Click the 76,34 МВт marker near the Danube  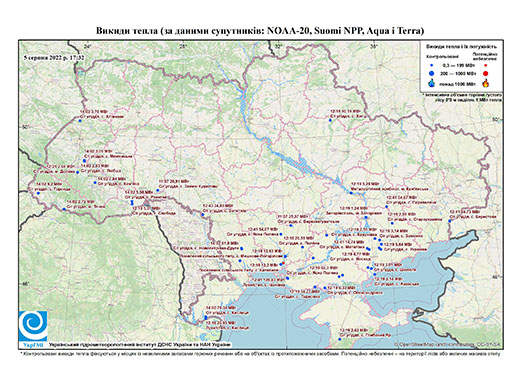point(206,317)
